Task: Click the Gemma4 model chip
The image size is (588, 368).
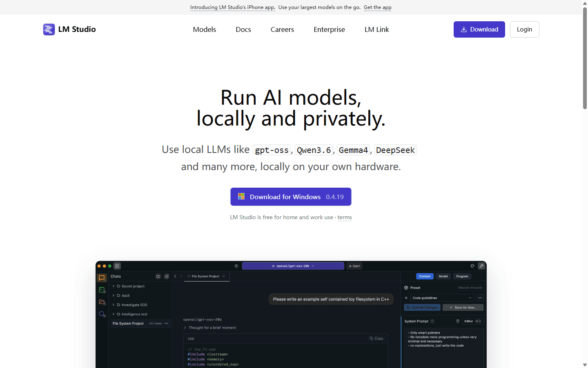Action: [x=354, y=150]
